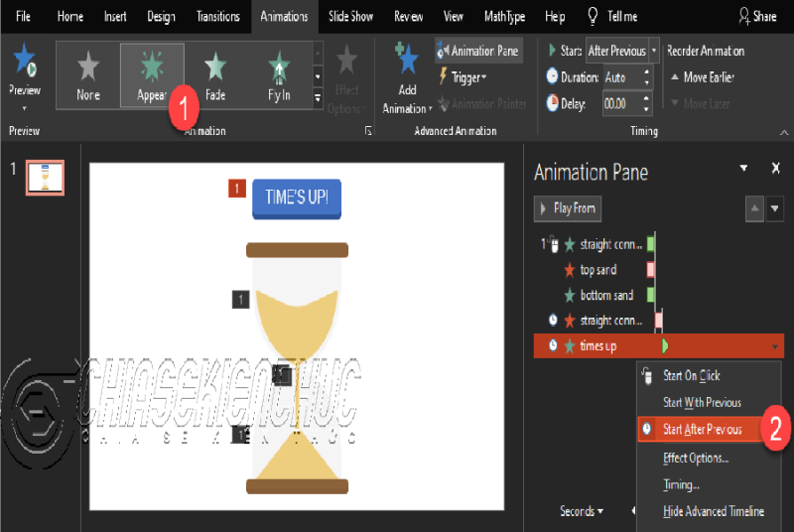Open the Seconds zoom dropdown
794x532 pixels.
[582, 511]
